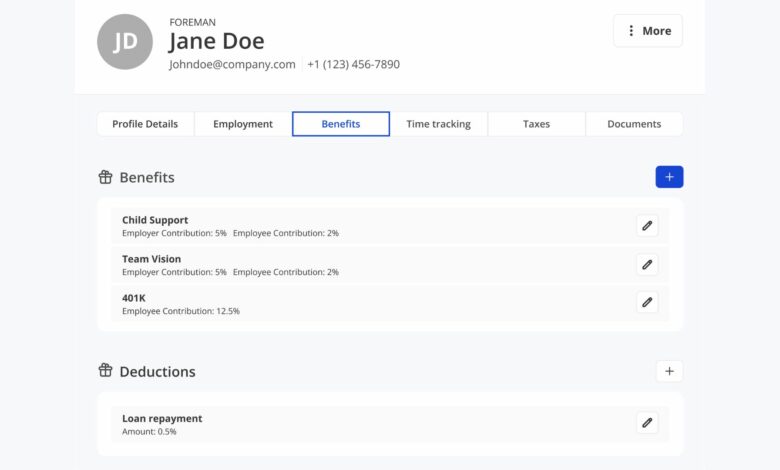Click the Deductions section heading
Viewport: 780px width, 470px height.
158,372
